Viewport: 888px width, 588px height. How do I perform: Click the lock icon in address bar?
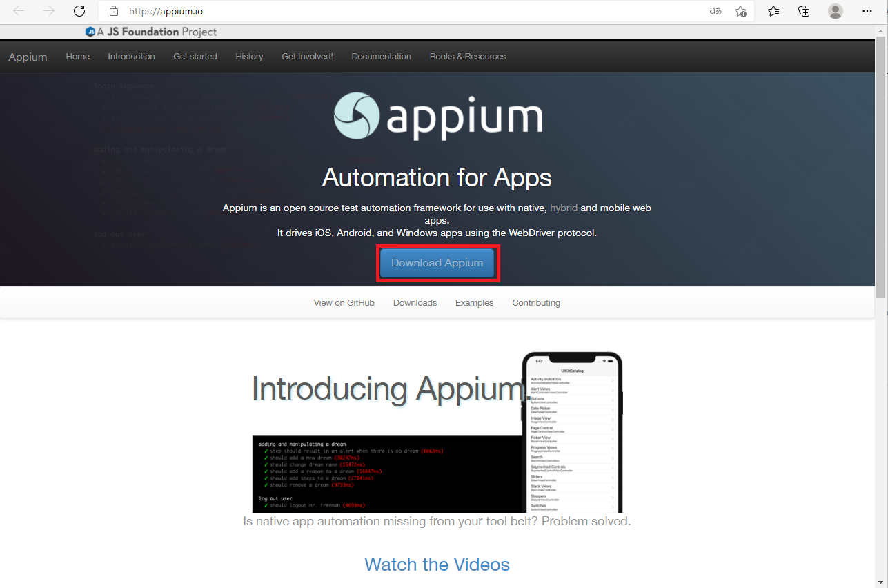(x=114, y=11)
